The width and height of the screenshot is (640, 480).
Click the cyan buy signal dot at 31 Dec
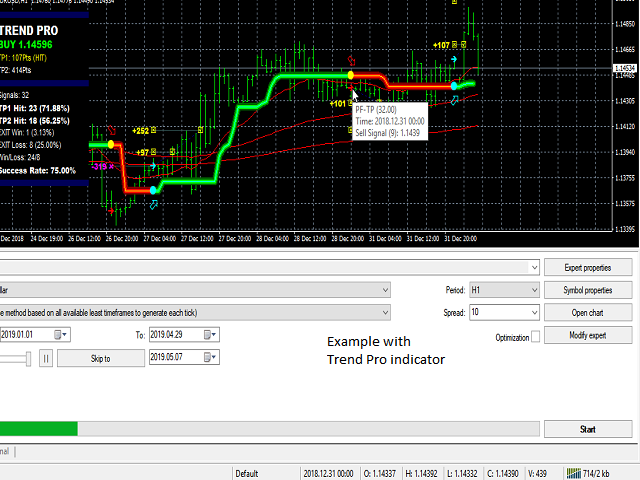(454, 86)
